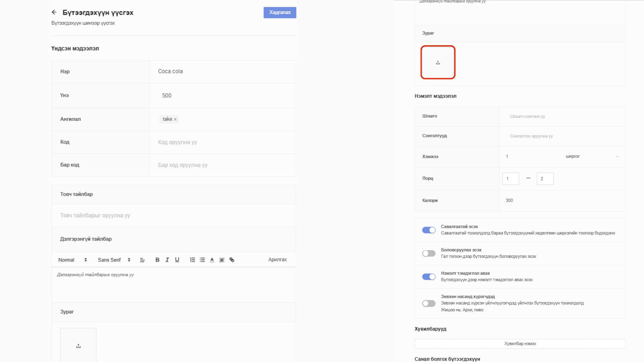Click the back arrow next to Бүтээгдэхүүн үүсгэх
The height and width of the screenshot is (362, 644).
(x=54, y=12)
